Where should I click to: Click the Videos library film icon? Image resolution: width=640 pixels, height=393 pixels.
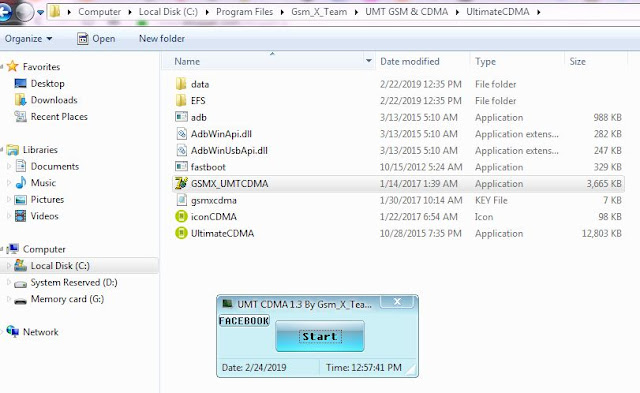pyautogui.click(x=20, y=216)
